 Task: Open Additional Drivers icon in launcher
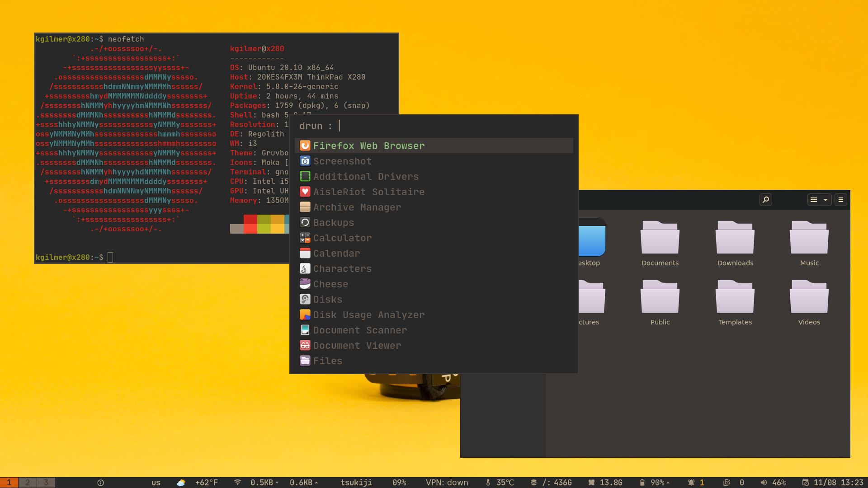pyautogui.click(x=305, y=177)
